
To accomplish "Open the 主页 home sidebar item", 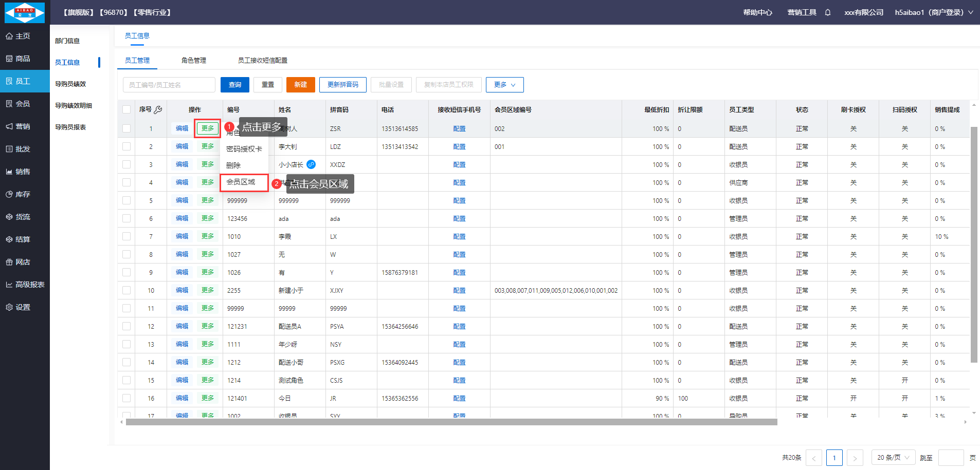I will pyautogui.click(x=24, y=36).
